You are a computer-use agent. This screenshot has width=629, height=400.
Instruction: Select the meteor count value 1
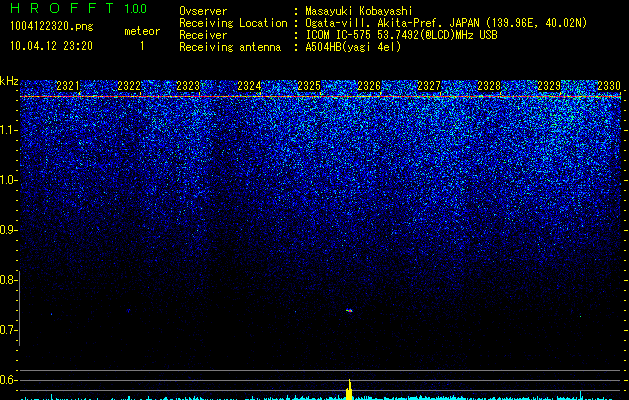coord(142,46)
